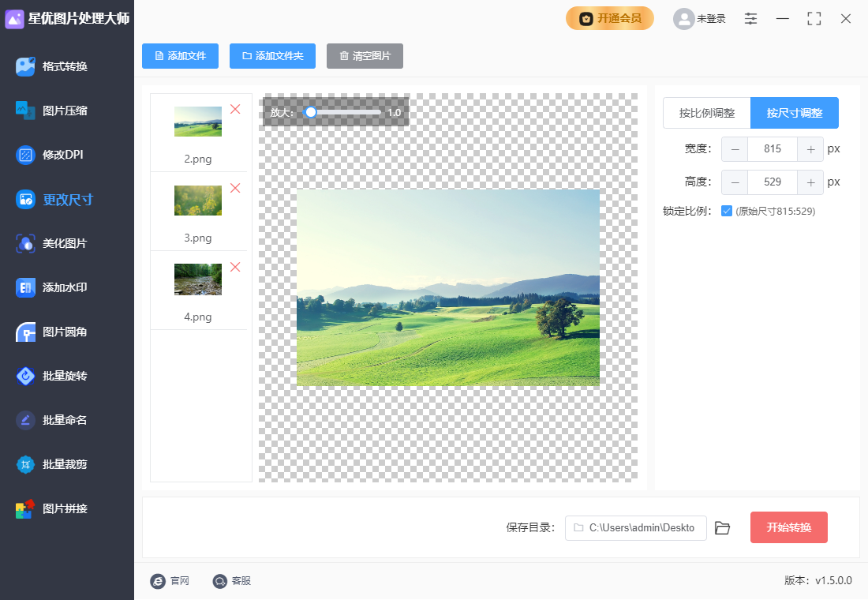Screen dimensions: 868x600
Task: Select the 2.png thumbnail
Action: point(198,122)
